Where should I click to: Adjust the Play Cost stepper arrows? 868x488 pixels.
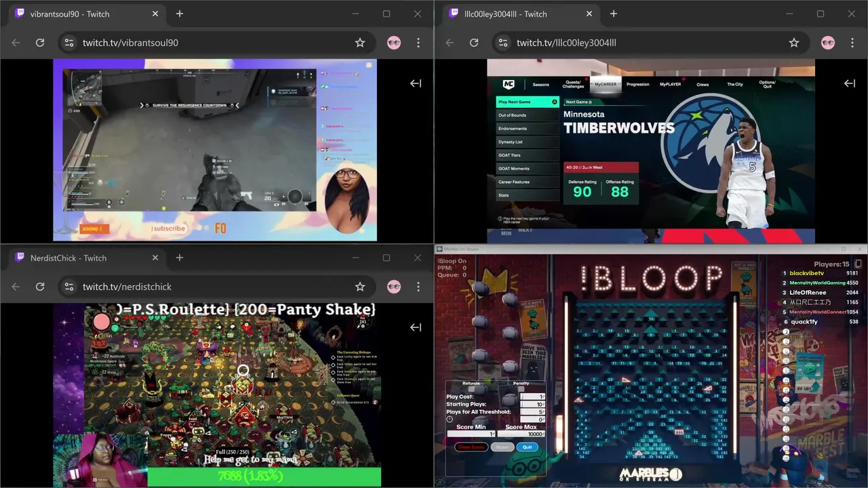(x=543, y=396)
